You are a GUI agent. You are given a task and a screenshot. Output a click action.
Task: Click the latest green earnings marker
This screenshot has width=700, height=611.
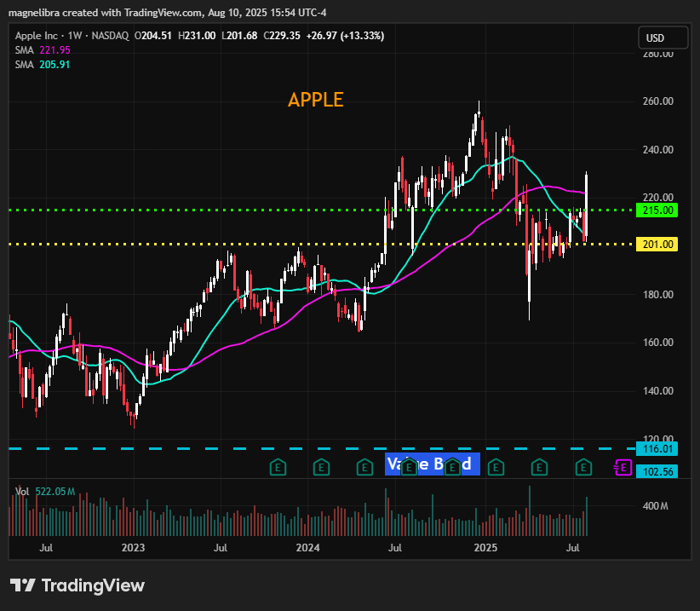(x=583, y=468)
